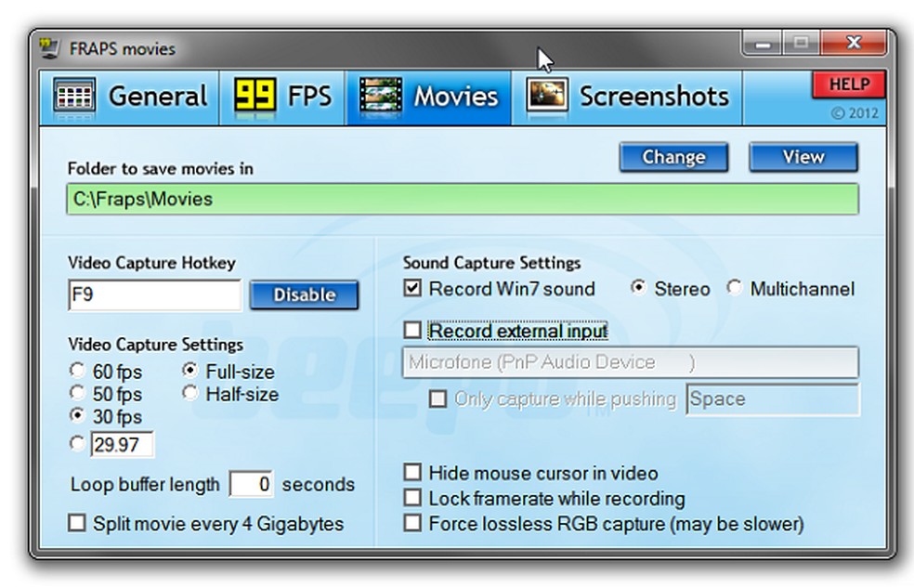Viewport: 914px width, 588px height.
Task: Toggle Hide mouse cursor in video
Action: pyautogui.click(x=412, y=473)
